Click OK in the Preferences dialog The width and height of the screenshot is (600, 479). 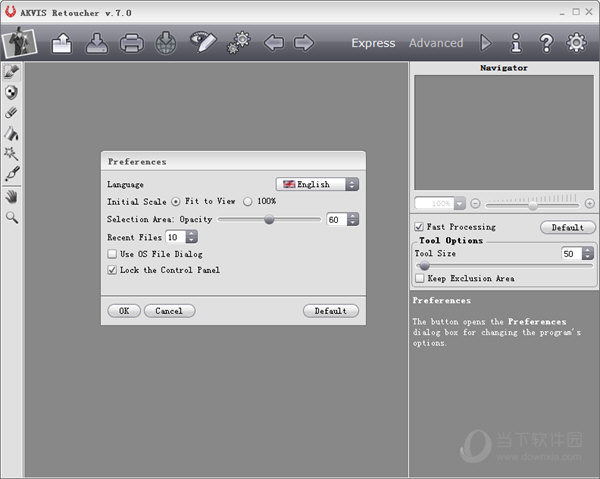(x=123, y=311)
